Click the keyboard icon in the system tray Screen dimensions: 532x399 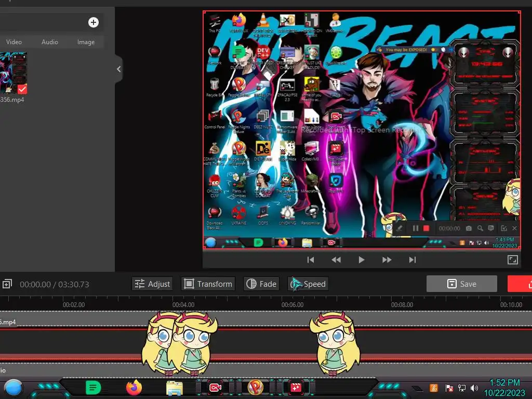click(418, 389)
